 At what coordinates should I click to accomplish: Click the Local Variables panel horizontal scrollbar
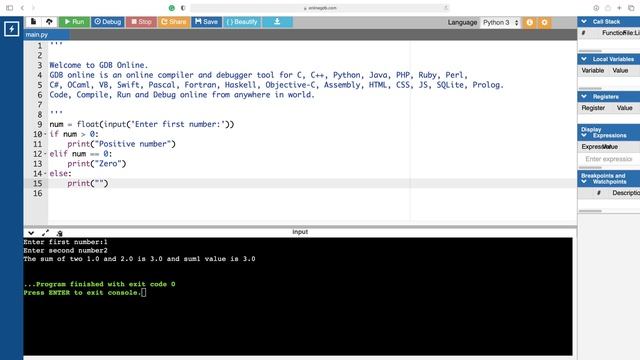[x=590, y=89]
